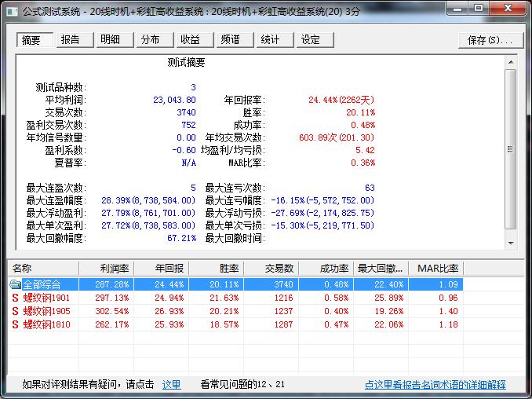Open the 统计 tab
532x399 pixels.
tap(275, 40)
